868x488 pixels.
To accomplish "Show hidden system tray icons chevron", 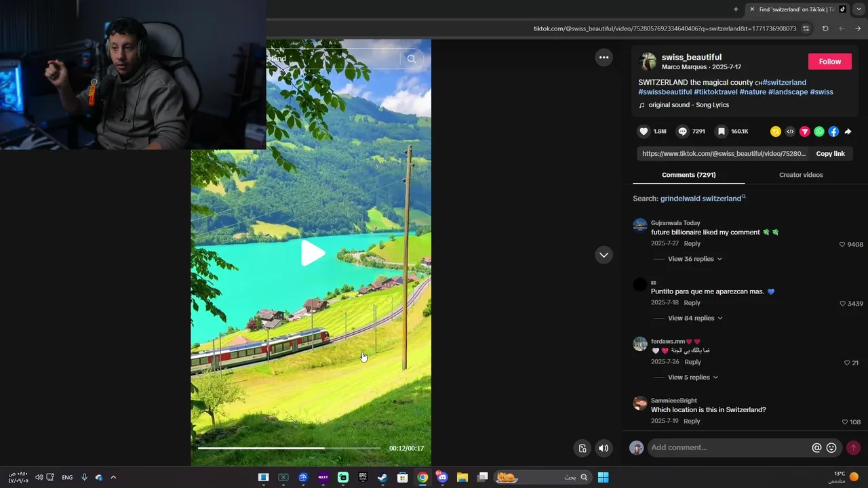I will [113, 477].
